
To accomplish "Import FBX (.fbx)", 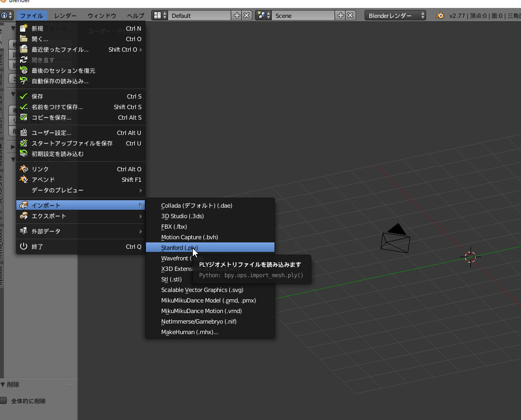I will click(210, 227).
